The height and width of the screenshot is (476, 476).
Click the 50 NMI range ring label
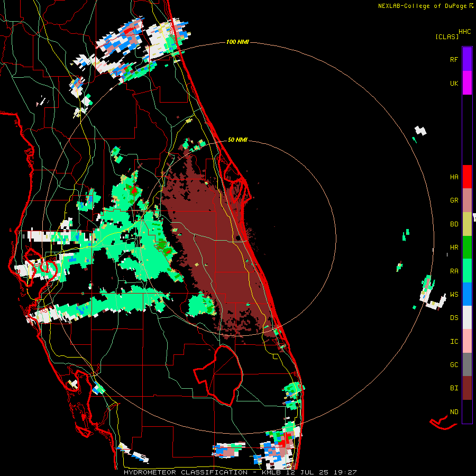pyautogui.click(x=237, y=140)
